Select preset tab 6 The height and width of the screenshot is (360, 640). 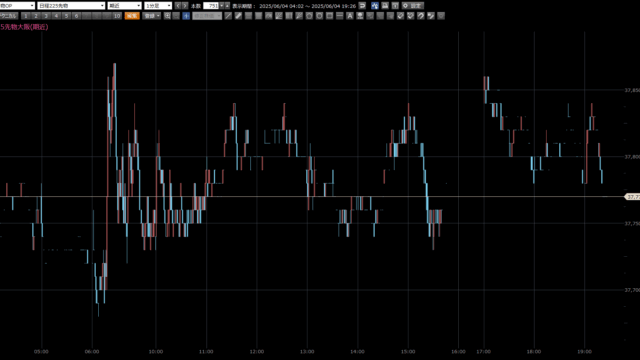click(x=76, y=16)
